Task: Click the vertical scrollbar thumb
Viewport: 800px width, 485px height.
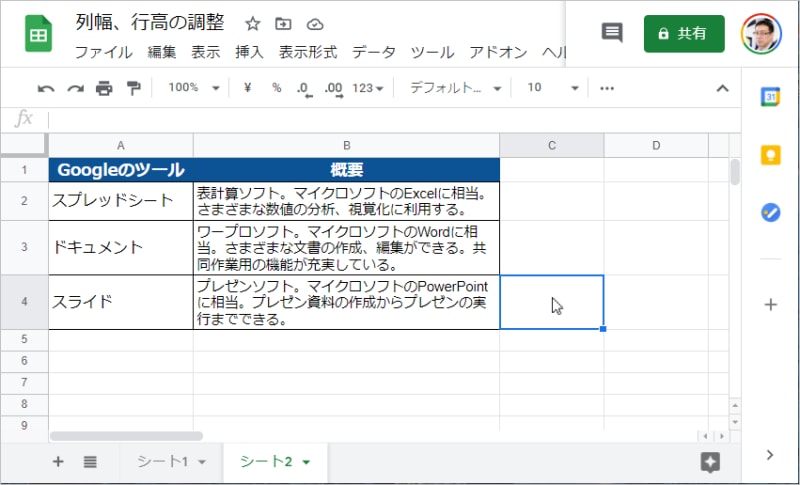Action: [735, 172]
